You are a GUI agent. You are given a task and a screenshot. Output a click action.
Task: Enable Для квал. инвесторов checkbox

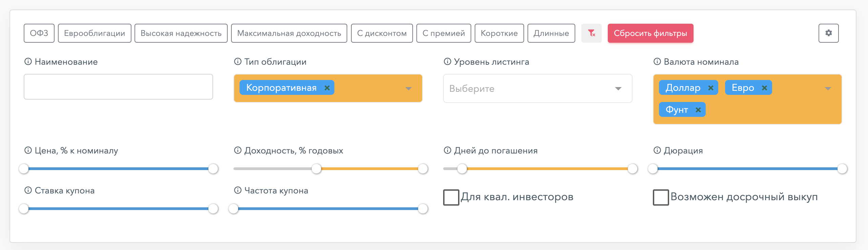point(451,197)
